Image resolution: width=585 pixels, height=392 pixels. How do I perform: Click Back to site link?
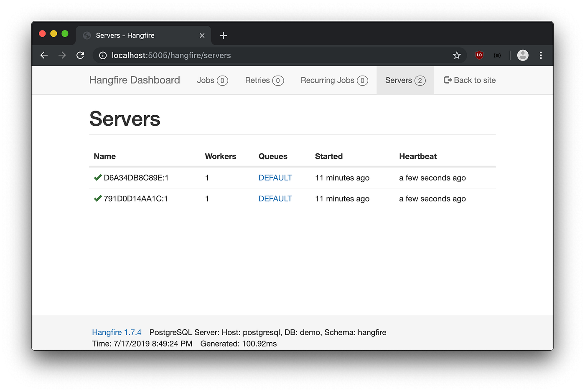470,80
